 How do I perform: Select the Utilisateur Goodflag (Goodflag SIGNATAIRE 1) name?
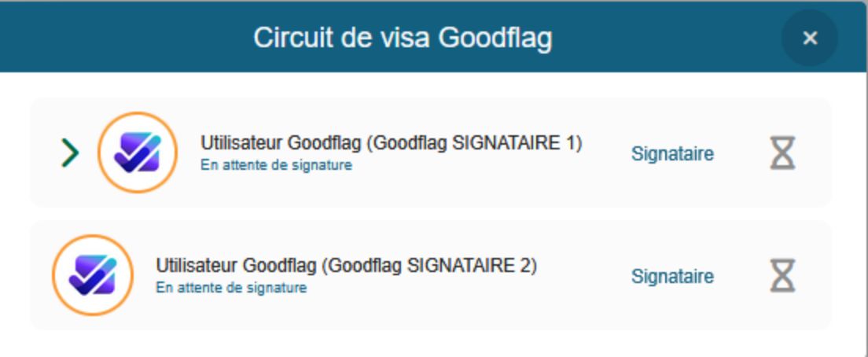tap(391, 143)
